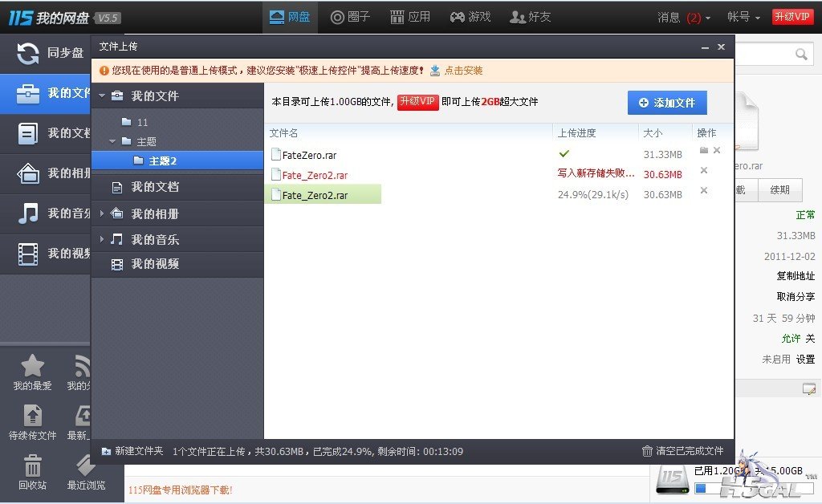Select 我的文件 briefcase icon in left sidebar
Screen dimensions: 822x504
[x=28, y=93]
